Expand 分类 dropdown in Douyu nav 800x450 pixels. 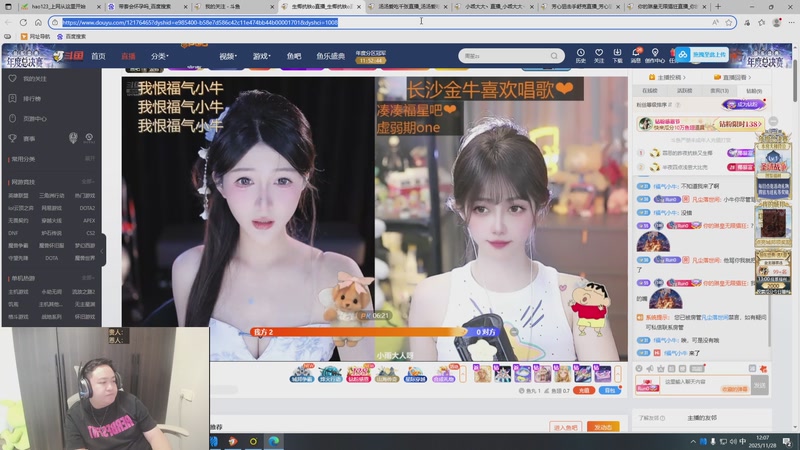[x=159, y=56]
